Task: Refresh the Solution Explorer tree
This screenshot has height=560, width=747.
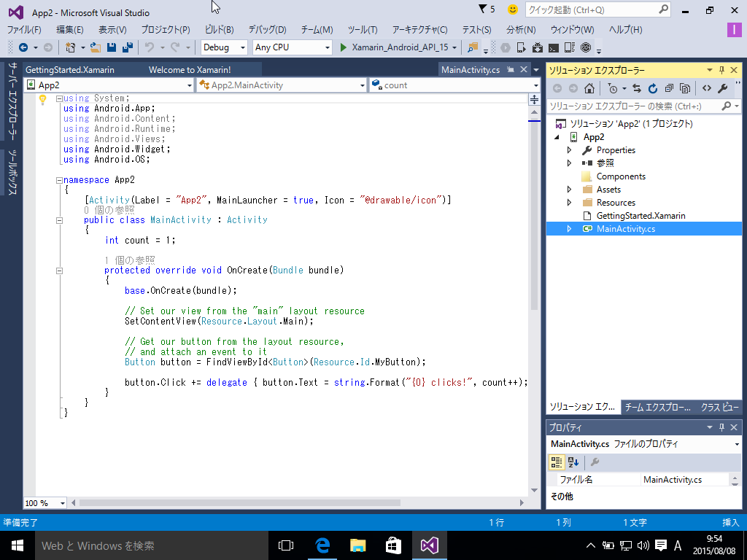Action: tap(652, 88)
